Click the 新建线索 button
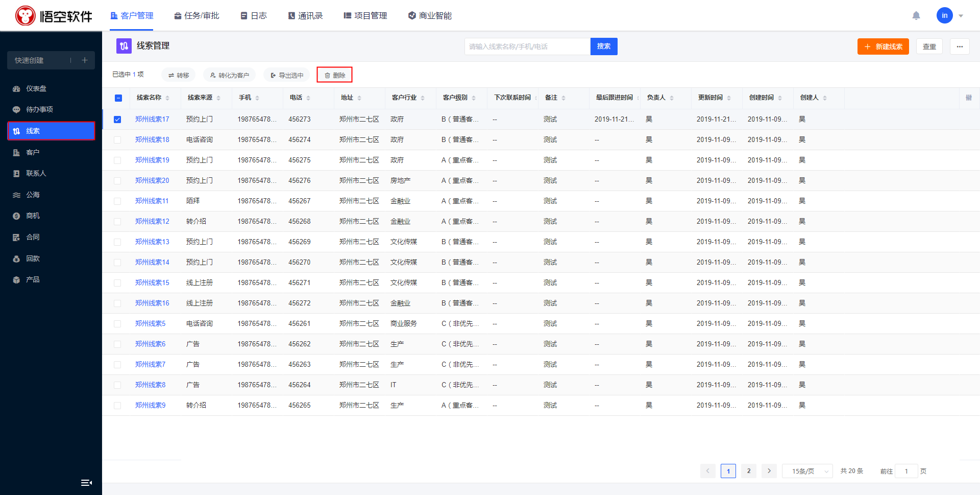The width and height of the screenshot is (980, 495). click(x=883, y=46)
